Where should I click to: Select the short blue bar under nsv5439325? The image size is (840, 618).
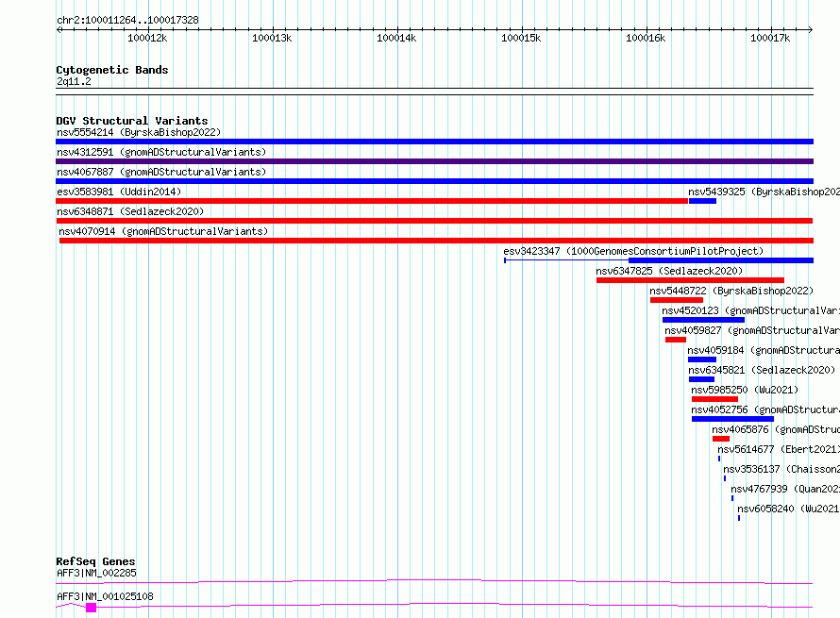click(x=702, y=201)
